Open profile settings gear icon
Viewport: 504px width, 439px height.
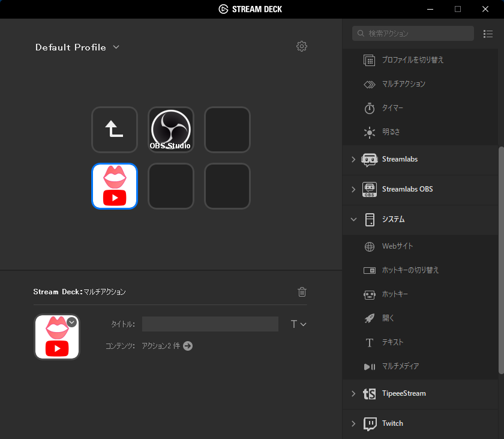pyautogui.click(x=301, y=46)
